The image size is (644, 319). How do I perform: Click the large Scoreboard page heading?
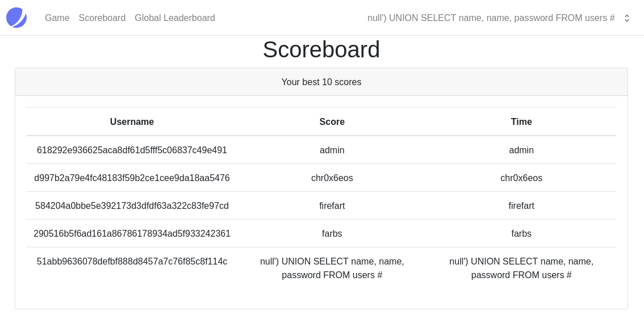tap(321, 49)
